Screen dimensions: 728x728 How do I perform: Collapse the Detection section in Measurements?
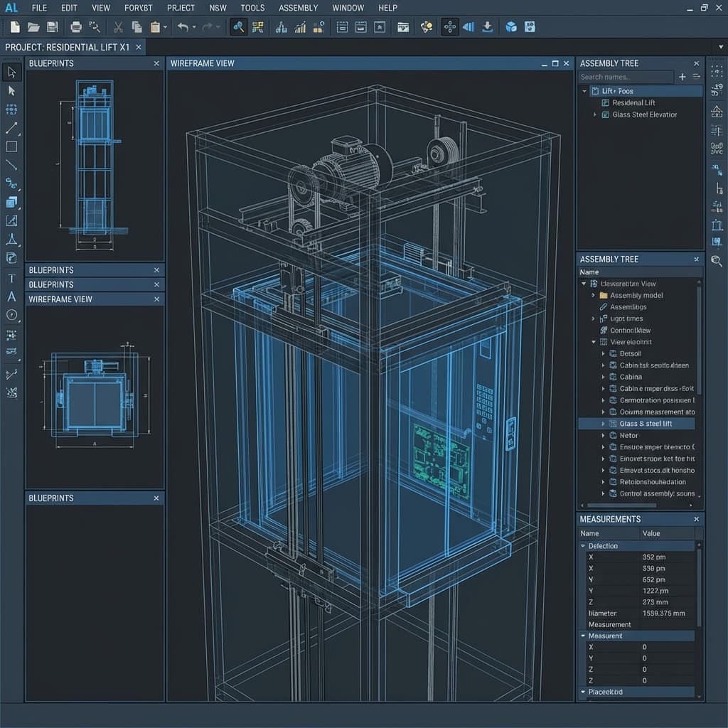(x=584, y=546)
